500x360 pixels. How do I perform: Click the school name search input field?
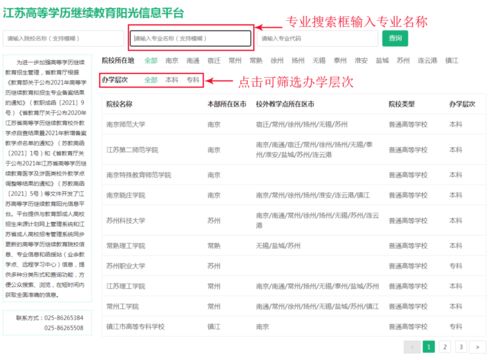[x=63, y=38]
